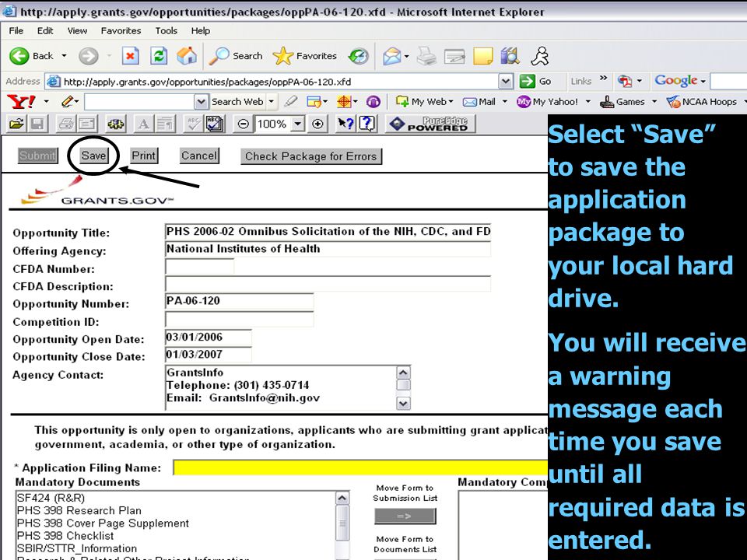Screen dimensions: 747x560
Task: Open the Yahoo search box dropdown arrow
Action: pos(201,101)
